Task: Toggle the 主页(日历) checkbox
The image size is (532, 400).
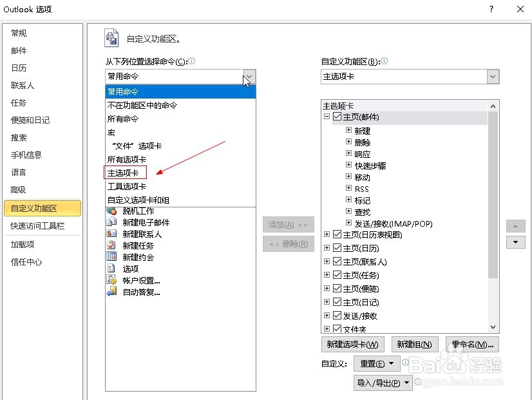Action: tap(337, 248)
